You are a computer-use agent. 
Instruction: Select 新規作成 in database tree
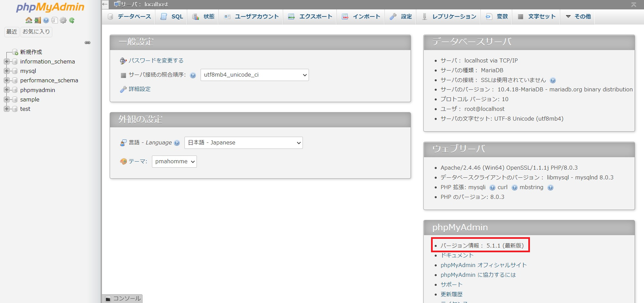click(x=31, y=52)
